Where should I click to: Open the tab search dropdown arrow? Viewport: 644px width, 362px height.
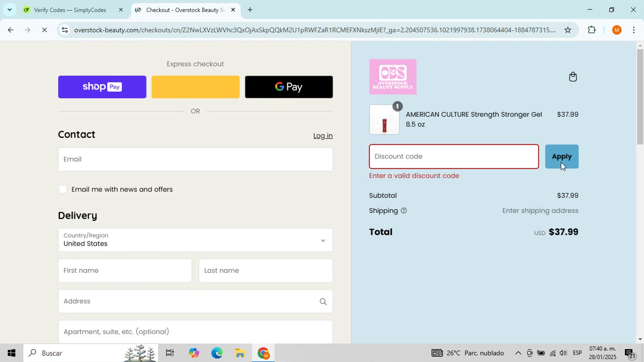[x=9, y=9]
